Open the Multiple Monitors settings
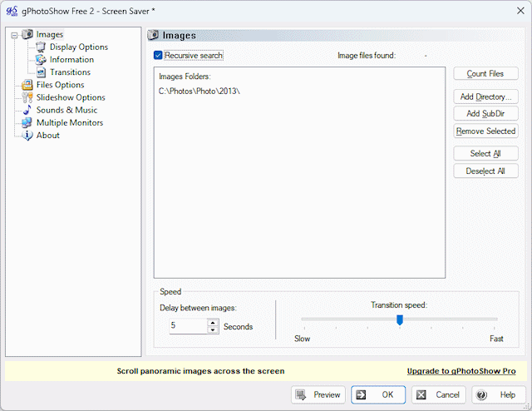This screenshot has width=532, height=411. click(x=70, y=122)
